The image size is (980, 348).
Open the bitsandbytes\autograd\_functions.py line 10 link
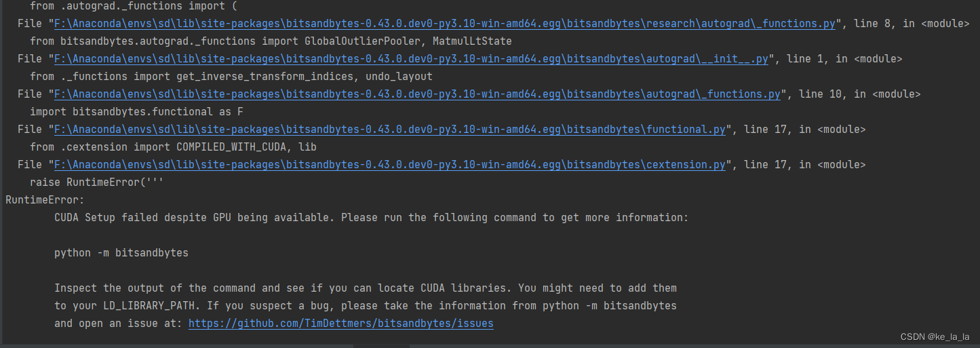click(x=417, y=94)
